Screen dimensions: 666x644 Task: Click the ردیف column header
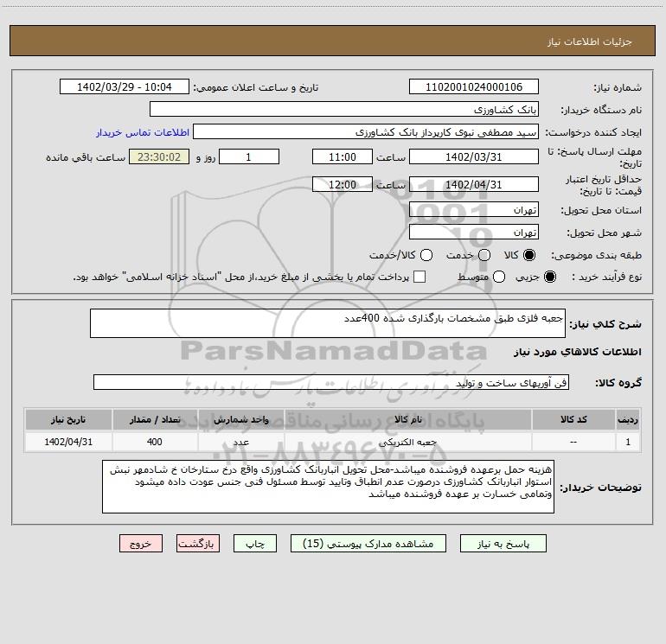628,419
